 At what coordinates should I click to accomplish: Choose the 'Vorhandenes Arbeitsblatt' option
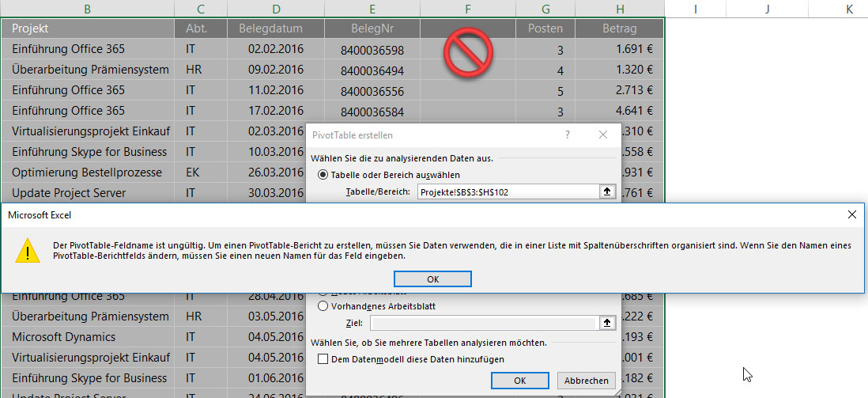(323, 306)
